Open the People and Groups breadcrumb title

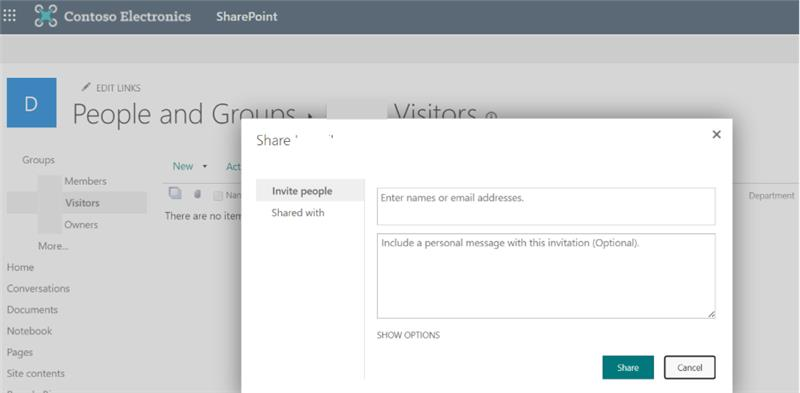(x=184, y=114)
